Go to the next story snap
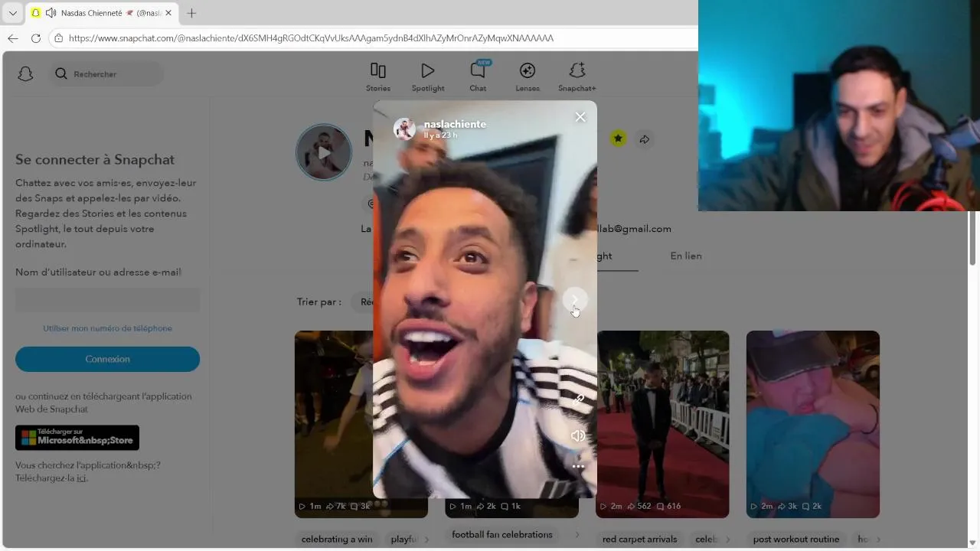The height and width of the screenshot is (551, 980). [x=575, y=300]
